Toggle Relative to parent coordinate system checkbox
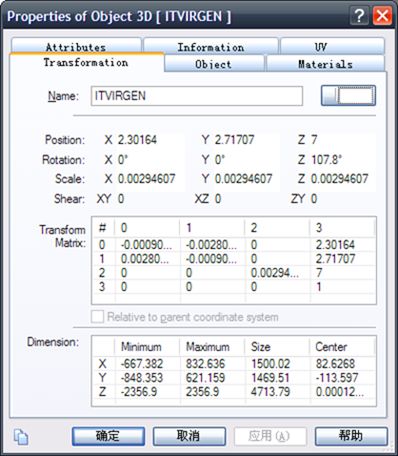 (97, 317)
